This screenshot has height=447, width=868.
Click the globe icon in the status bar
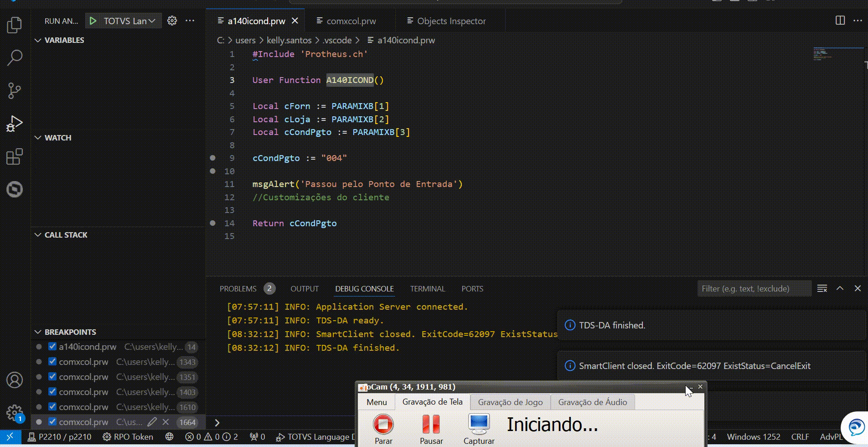pos(169,437)
